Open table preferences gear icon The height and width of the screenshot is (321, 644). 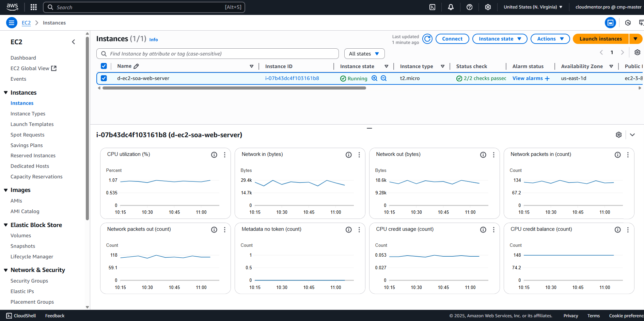637,52
